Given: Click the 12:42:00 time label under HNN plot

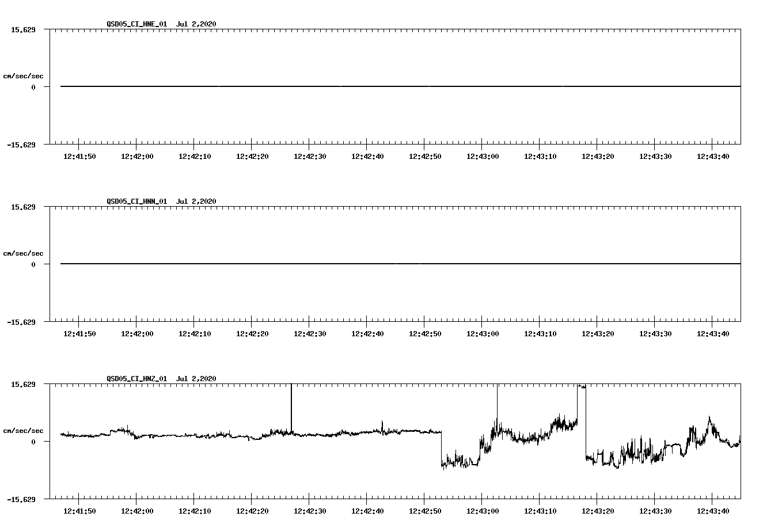Looking at the screenshot, I should [x=137, y=333].
